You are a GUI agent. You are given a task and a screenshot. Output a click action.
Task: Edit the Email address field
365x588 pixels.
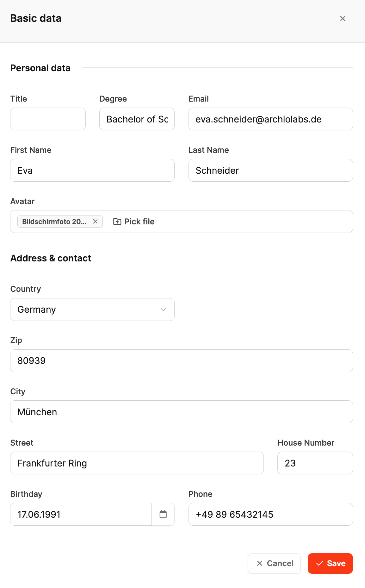tap(270, 119)
